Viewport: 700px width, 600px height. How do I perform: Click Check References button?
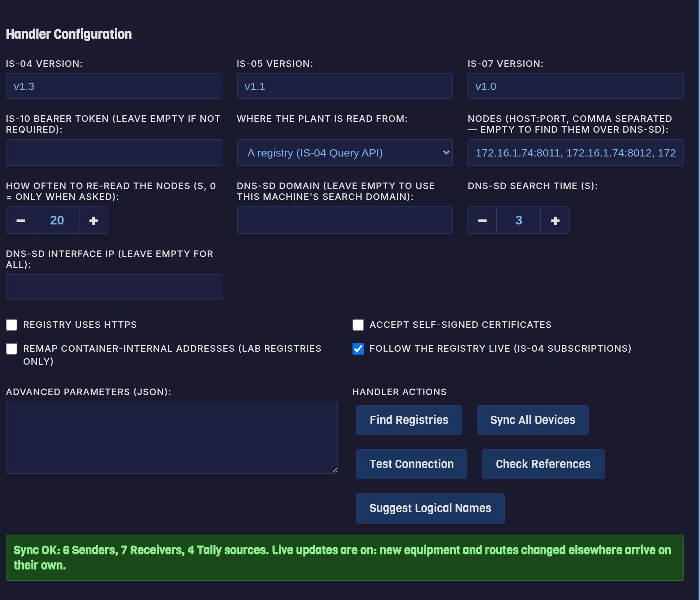coord(543,464)
